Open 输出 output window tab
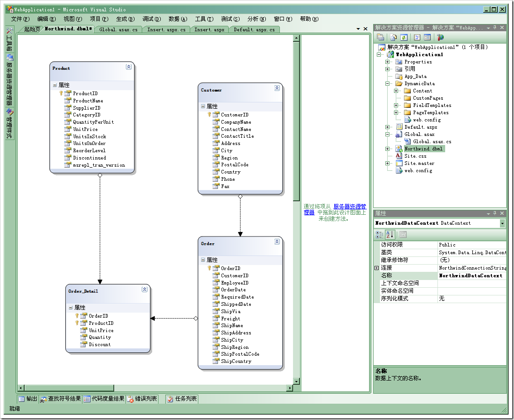This screenshot has width=514, height=420. pos(28,399)
